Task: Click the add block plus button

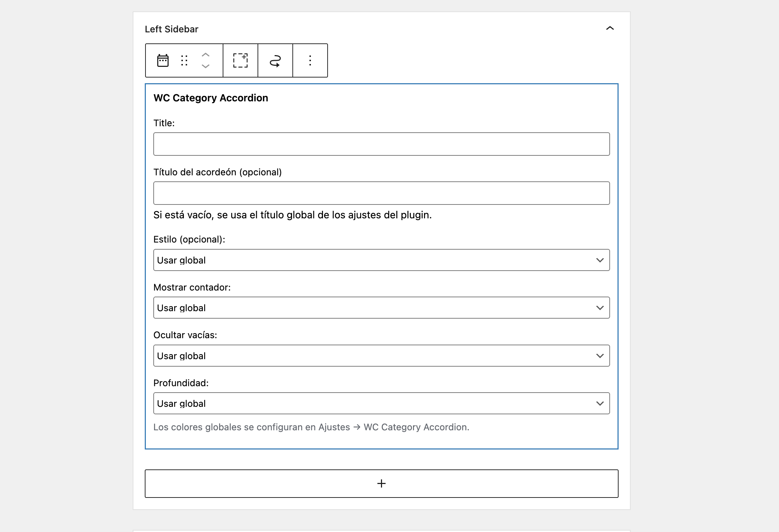Action: tap(381, 483)
